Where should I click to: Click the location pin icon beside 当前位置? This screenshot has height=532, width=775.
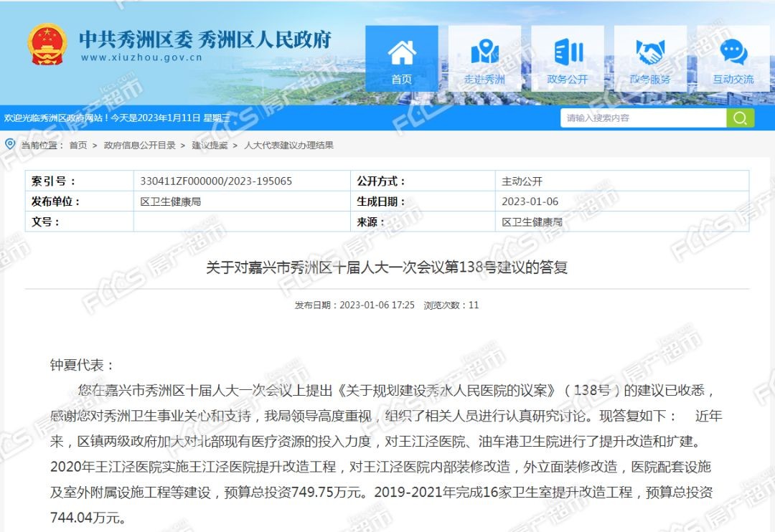tap(10, 145)
